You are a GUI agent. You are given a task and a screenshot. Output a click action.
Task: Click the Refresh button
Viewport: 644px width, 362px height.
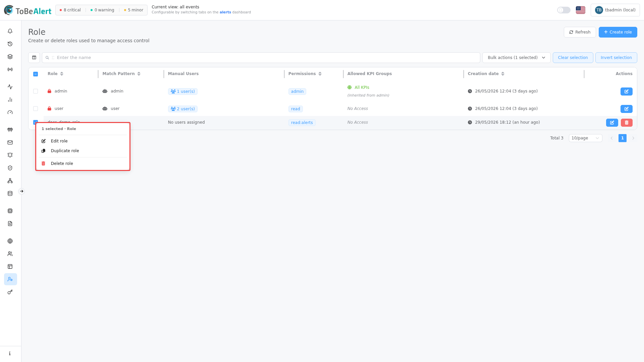tap(580, 32)
